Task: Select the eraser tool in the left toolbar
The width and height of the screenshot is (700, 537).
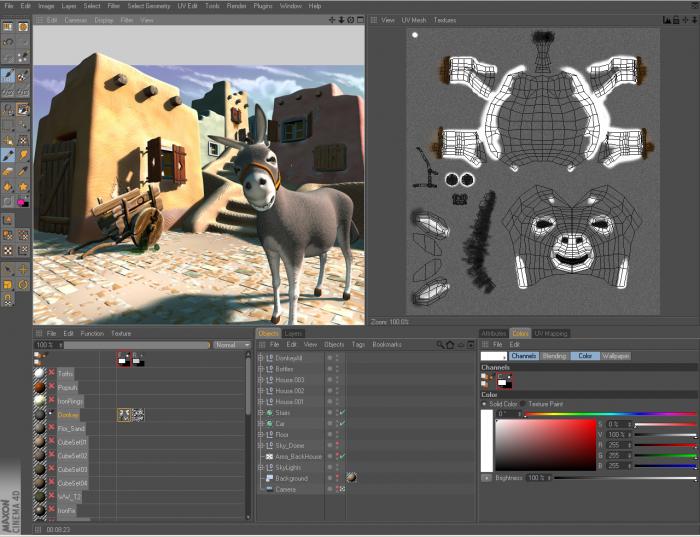Action: (x=8, y=171)
